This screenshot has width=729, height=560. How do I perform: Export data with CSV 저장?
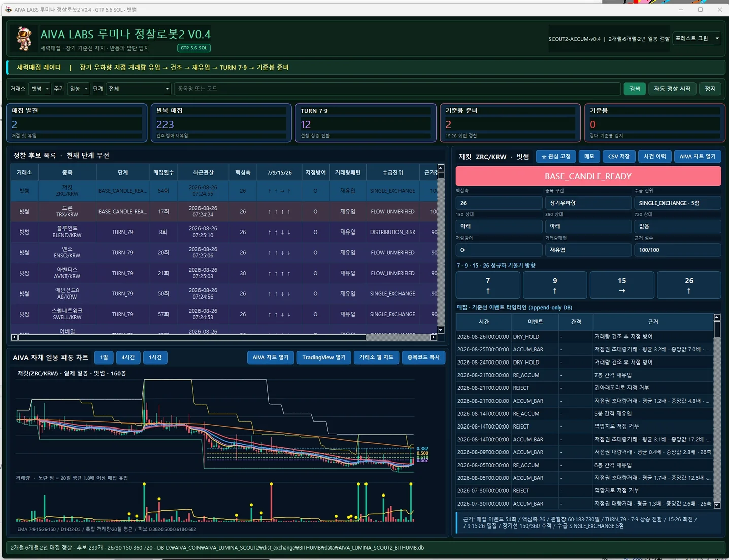tap(619, 156)
